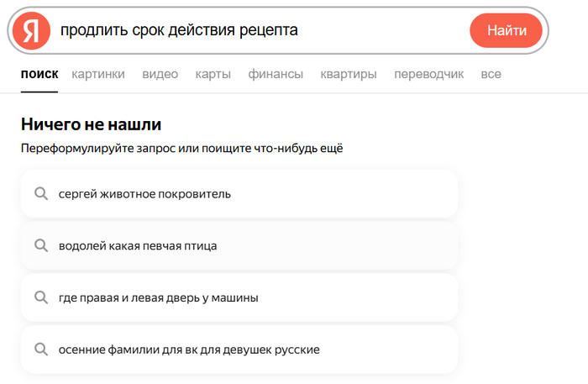The width and height of the screenshot is (588, 384).
Task: Go to the 'карты' tab
Action: tap(213, 74)
